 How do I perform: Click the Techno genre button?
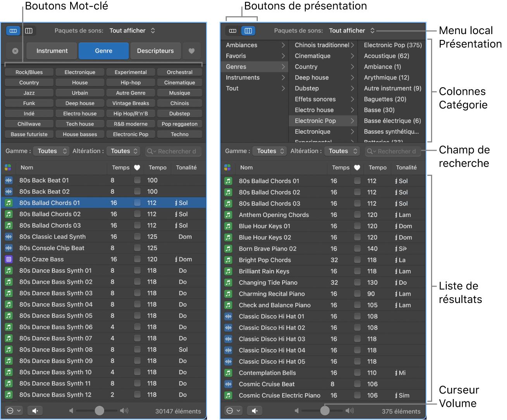pos(179,134)
